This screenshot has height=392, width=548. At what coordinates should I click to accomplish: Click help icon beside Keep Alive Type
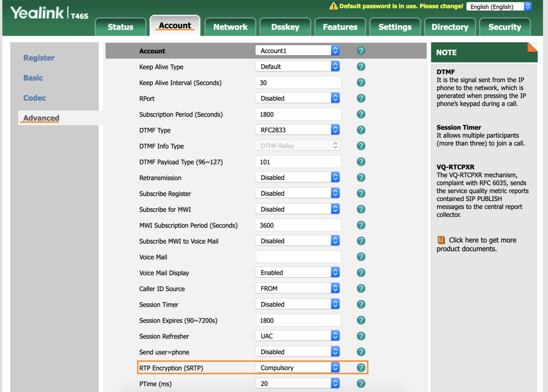[361, 67]
